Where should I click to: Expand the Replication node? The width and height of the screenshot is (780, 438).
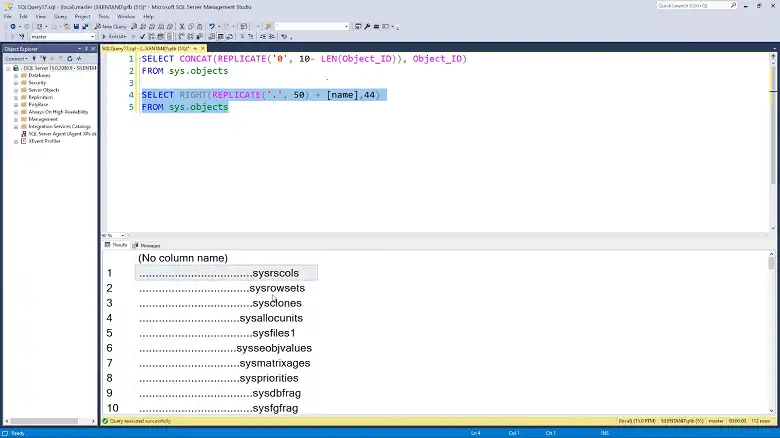(16, 98)
